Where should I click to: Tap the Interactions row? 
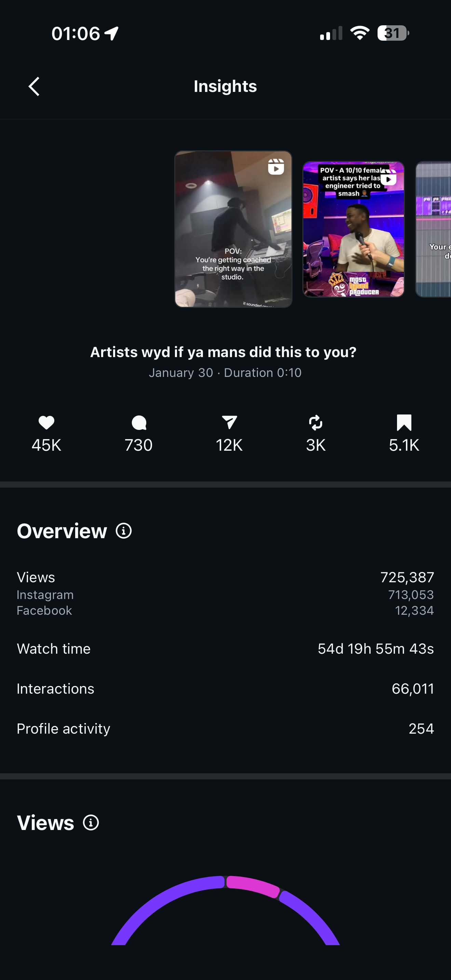click(225, 689)
